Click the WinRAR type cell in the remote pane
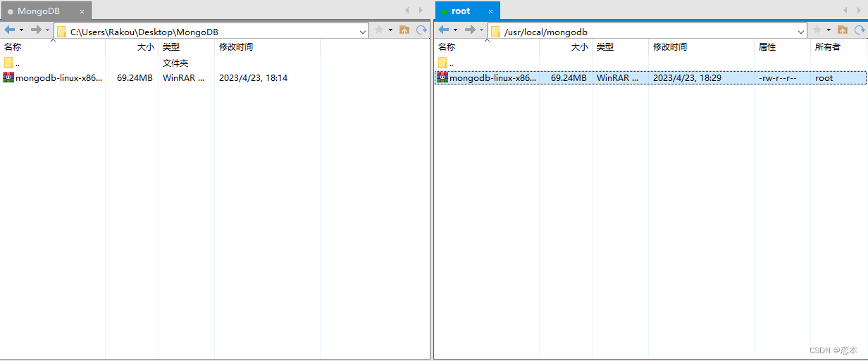 click(618, 78)
